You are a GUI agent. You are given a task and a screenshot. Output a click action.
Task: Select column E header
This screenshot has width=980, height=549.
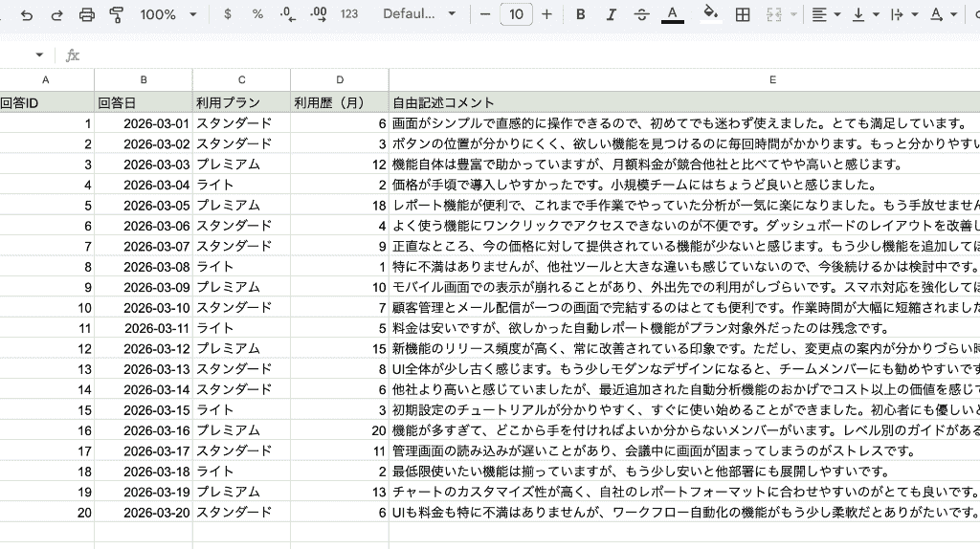(x=772, y=80)
